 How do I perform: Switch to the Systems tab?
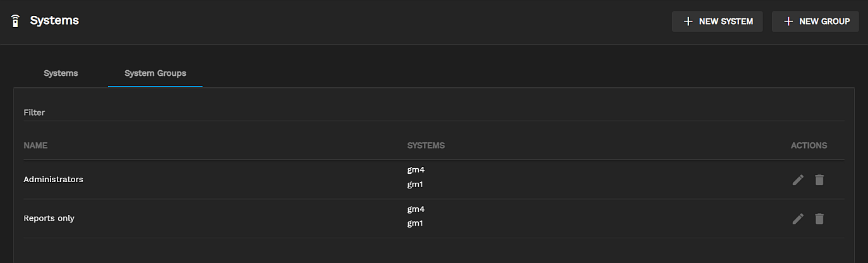[x=61, y=73]
